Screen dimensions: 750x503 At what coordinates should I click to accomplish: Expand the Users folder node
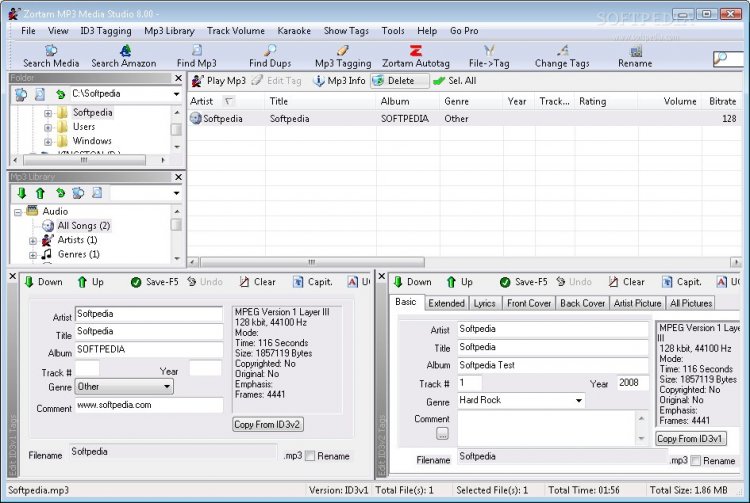[x=48, y=128]
